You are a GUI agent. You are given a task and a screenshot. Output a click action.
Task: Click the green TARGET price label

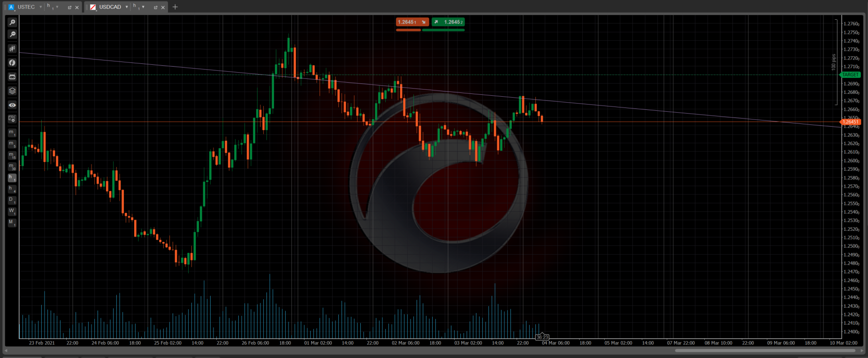(x=850, y=75)
